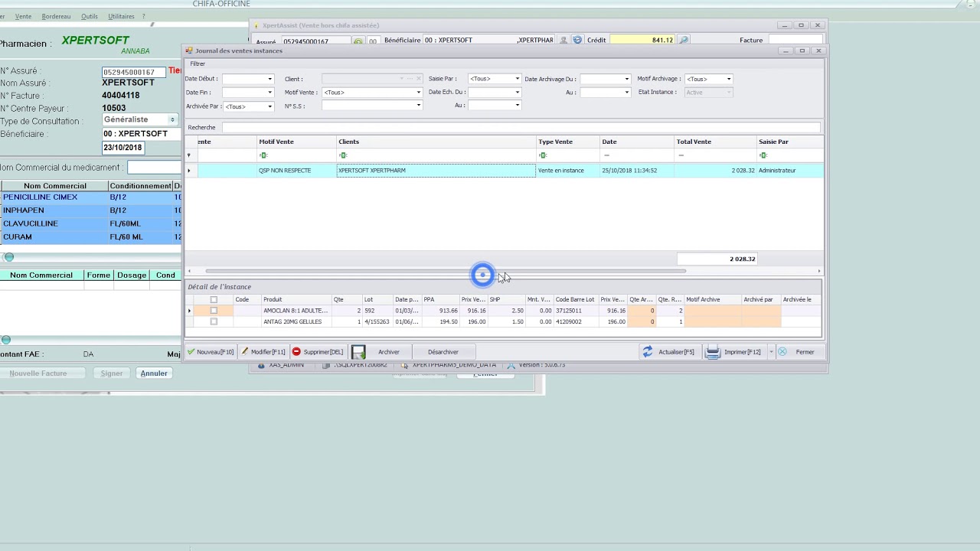980x551 pixels.
Task: Click the Saisie Par column filter icon
Action: coord(763,155)
